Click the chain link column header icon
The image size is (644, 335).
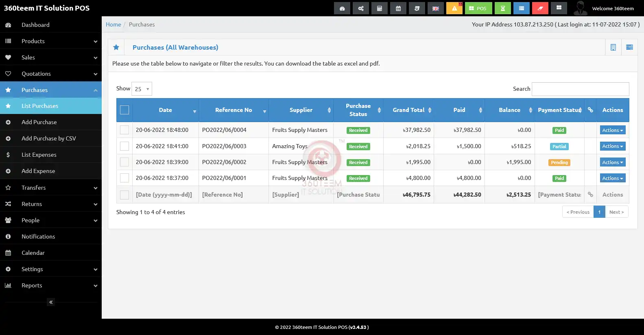pos(590,110)
